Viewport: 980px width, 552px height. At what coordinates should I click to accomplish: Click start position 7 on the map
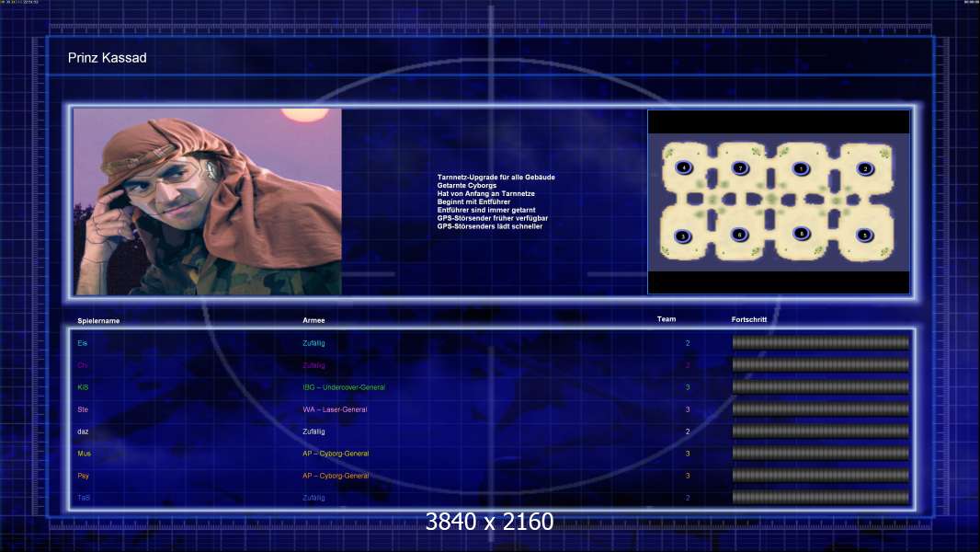click(740, 167)
